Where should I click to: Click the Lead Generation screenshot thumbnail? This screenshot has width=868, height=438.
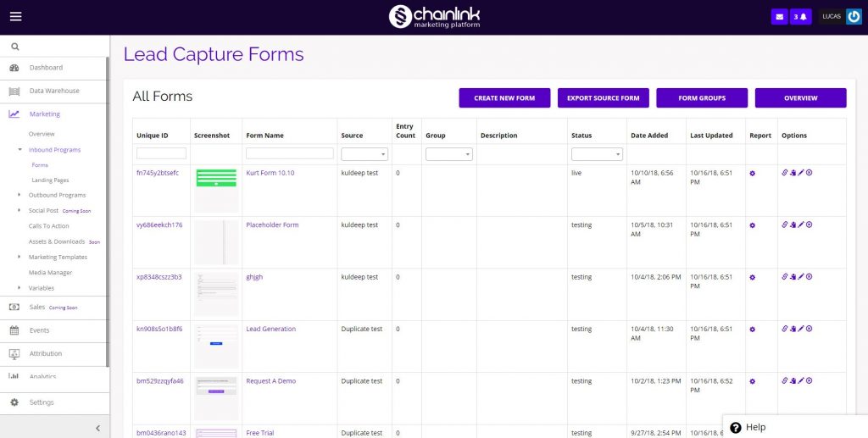[x=216, y=347]
